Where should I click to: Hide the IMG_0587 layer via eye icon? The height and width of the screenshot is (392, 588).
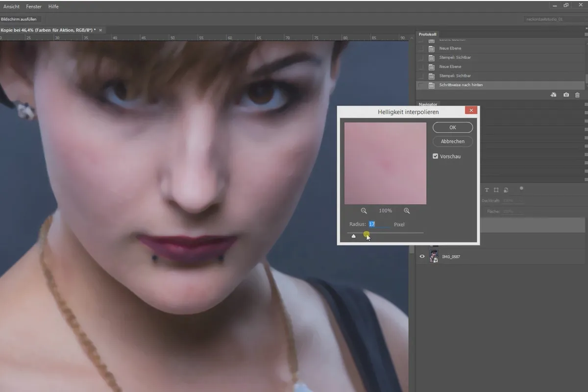pos(422,256)
